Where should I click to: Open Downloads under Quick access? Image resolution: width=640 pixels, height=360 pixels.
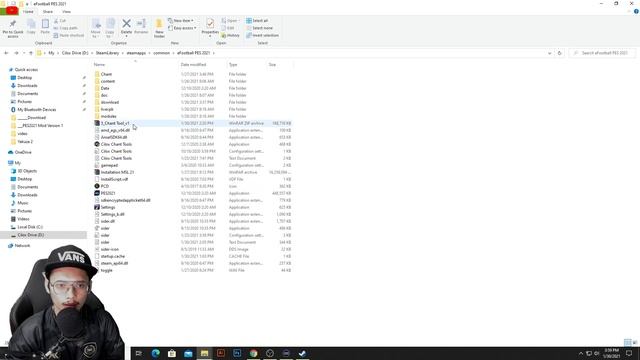pos(27,86)
